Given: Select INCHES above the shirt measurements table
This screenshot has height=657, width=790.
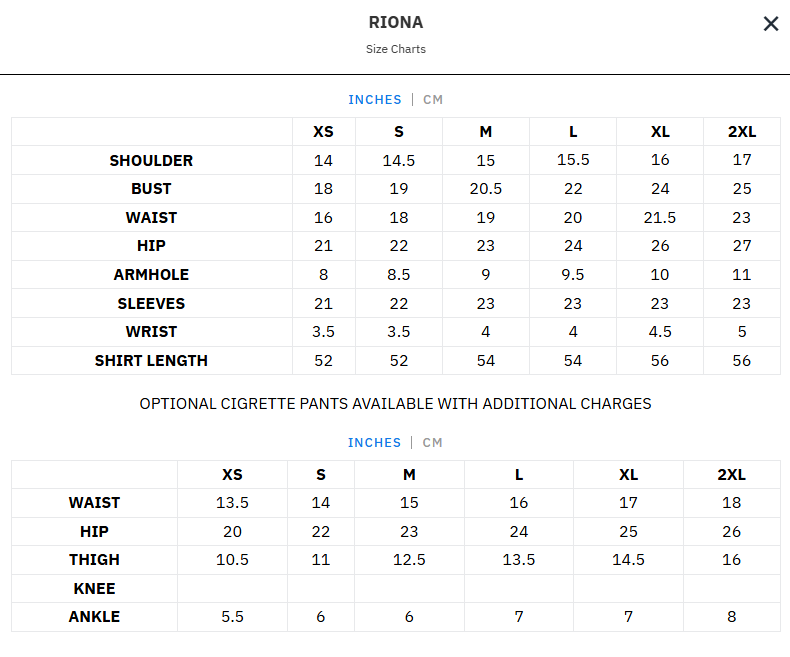Looking at the screenshot, I should (375, 100).
